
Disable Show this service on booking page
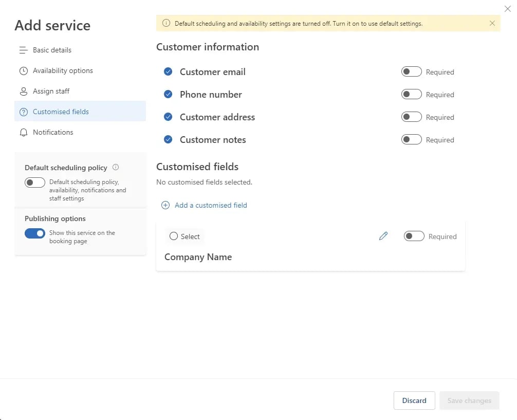tap(34, 233)
